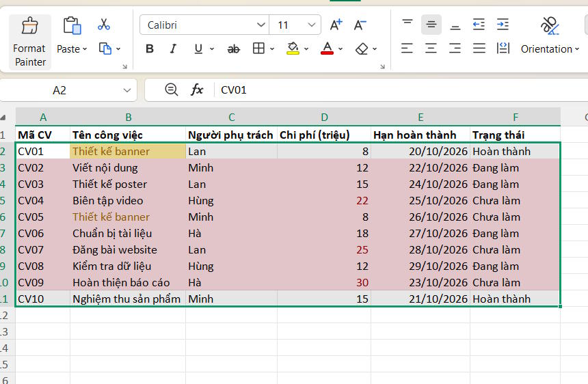Viewport: 588px width, 384px height.
Task: Increase font size with A+ icon
Action: click(336, 25)
